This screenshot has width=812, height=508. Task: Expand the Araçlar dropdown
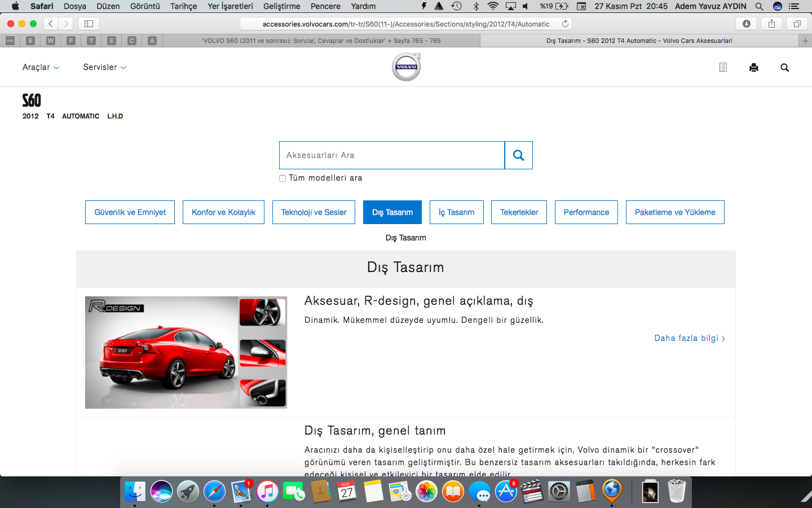[41, 67]
